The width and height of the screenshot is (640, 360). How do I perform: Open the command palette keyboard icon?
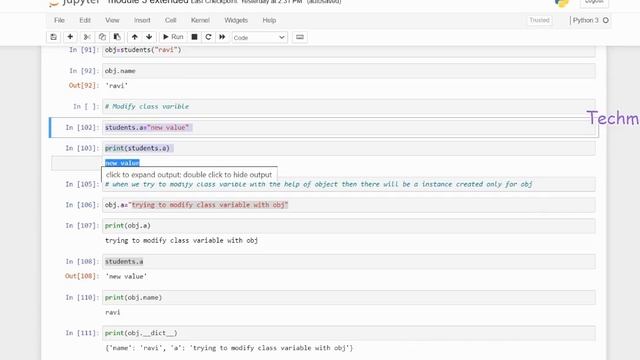pyautogui.click(x=300, y=37)
